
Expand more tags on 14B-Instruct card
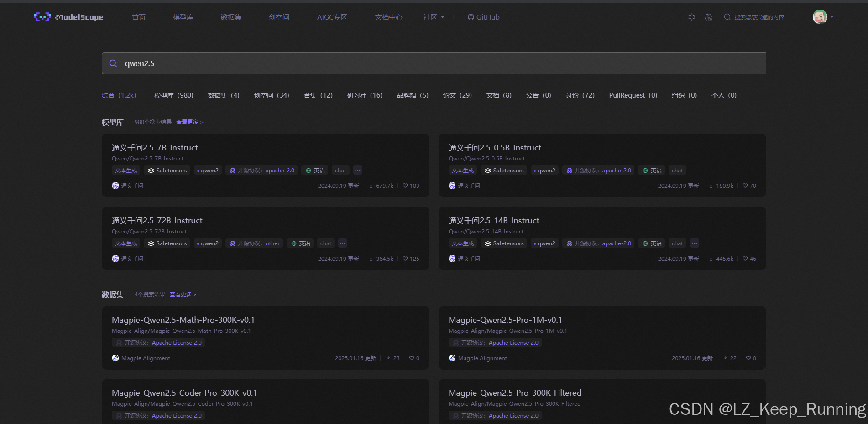694,243
